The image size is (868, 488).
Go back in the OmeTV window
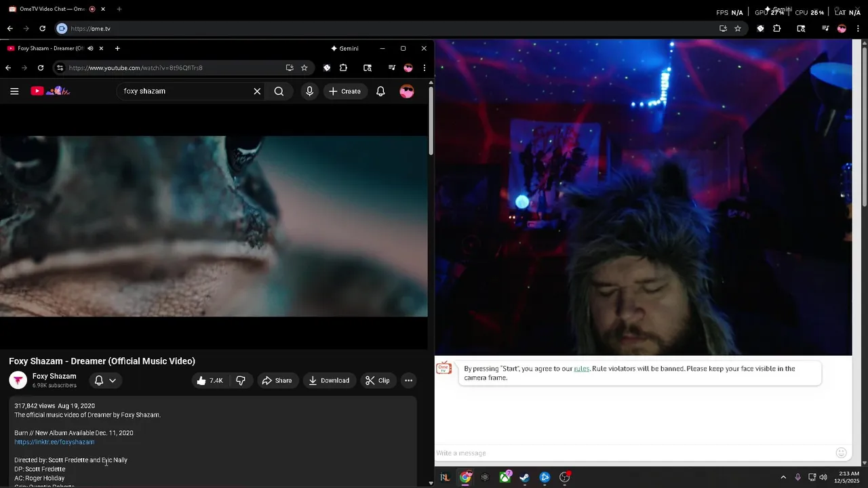(9, 28)
